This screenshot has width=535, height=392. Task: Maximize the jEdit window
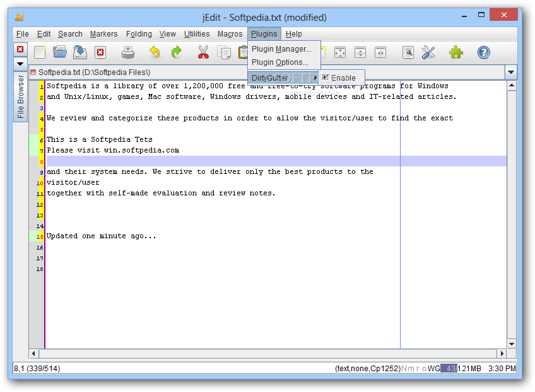[x=481, y=15]
